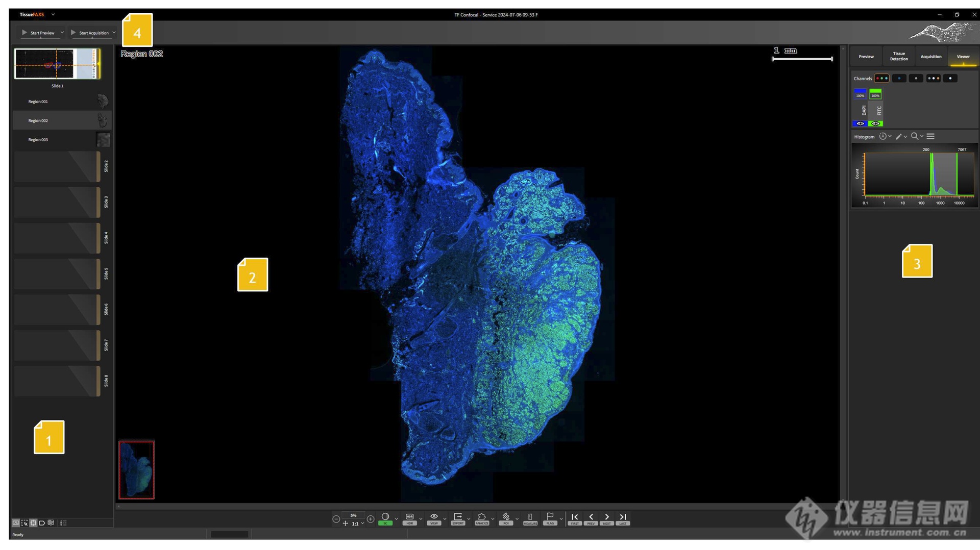The width and height of the screenshot is (980, 550).
Task: Expand the Start Preview dropdown arrow
Action: (x=62, y=33)
